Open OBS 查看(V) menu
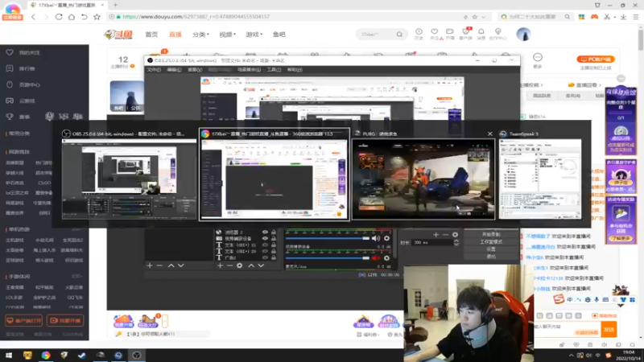 click(x=195, y=70)
